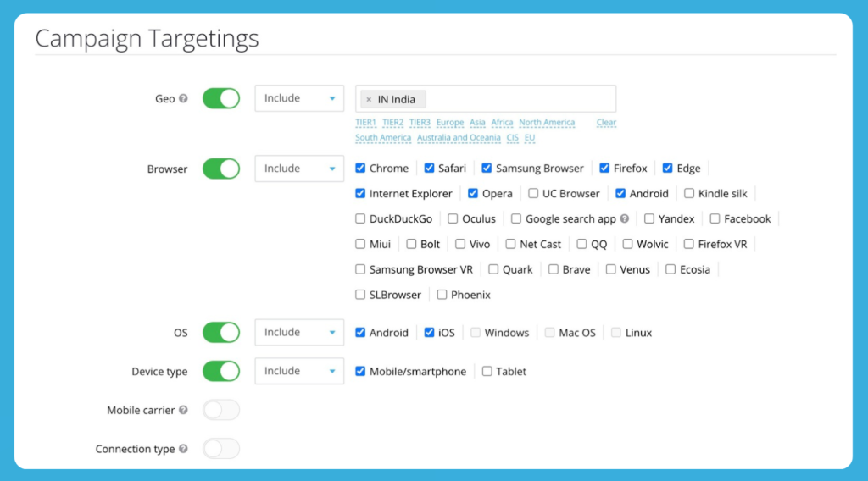Check the UC Browser checkbox

[x=533, y=194]
